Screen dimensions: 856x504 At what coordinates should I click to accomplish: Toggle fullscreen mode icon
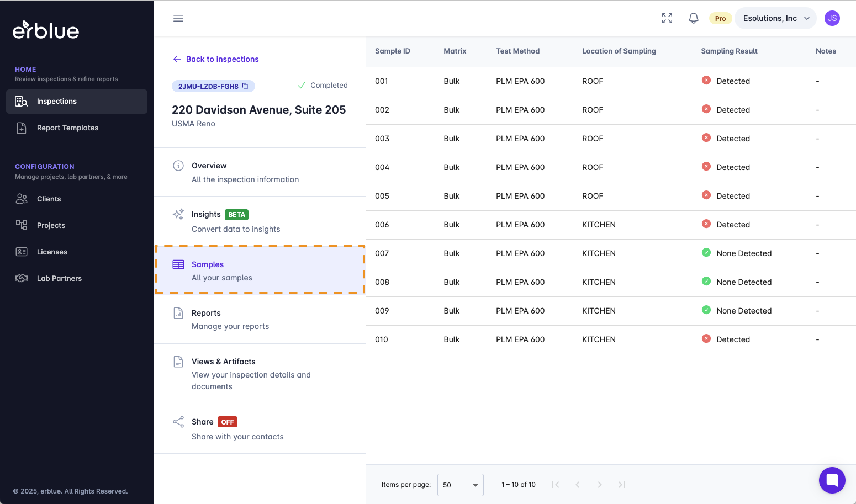(667, 18)
